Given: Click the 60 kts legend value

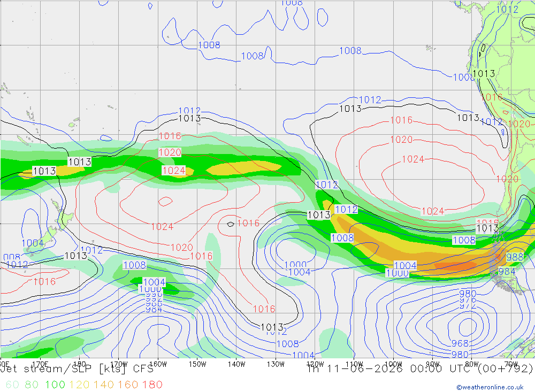Looking at the screenshot, I should point(12,385).
